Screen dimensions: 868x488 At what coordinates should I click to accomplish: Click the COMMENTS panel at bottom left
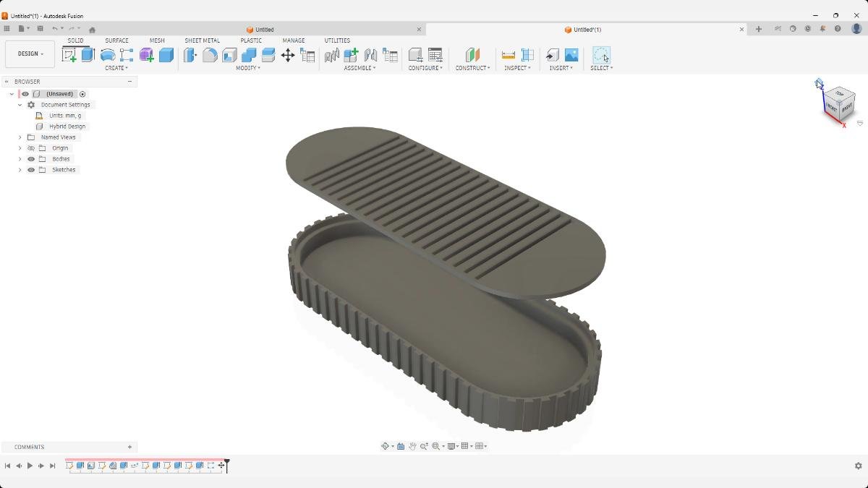(x=29, y=446)
